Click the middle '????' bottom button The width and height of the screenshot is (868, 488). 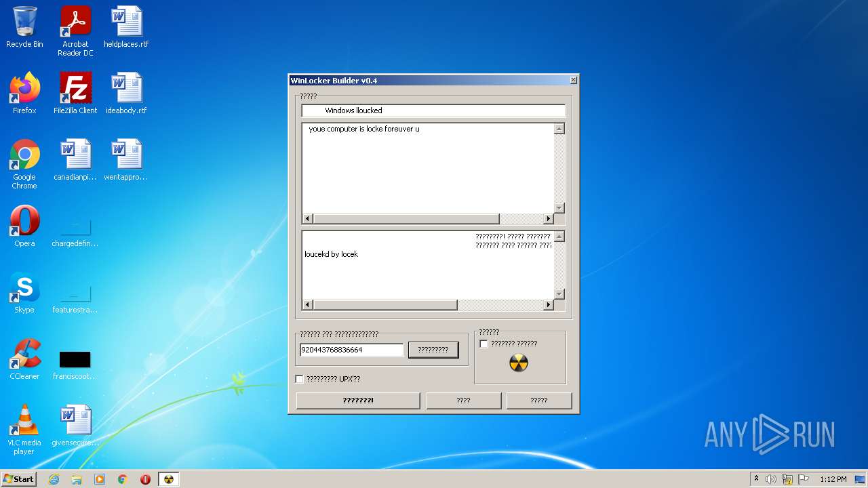463,401
